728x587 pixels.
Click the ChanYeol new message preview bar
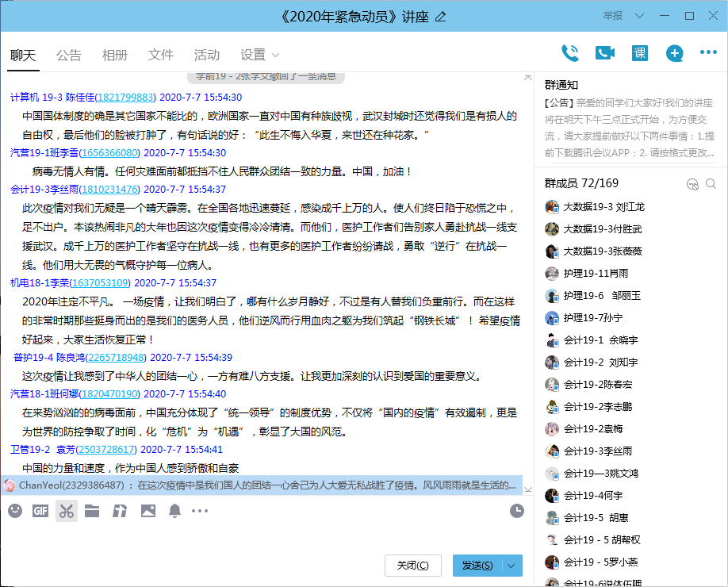point(262,485)
